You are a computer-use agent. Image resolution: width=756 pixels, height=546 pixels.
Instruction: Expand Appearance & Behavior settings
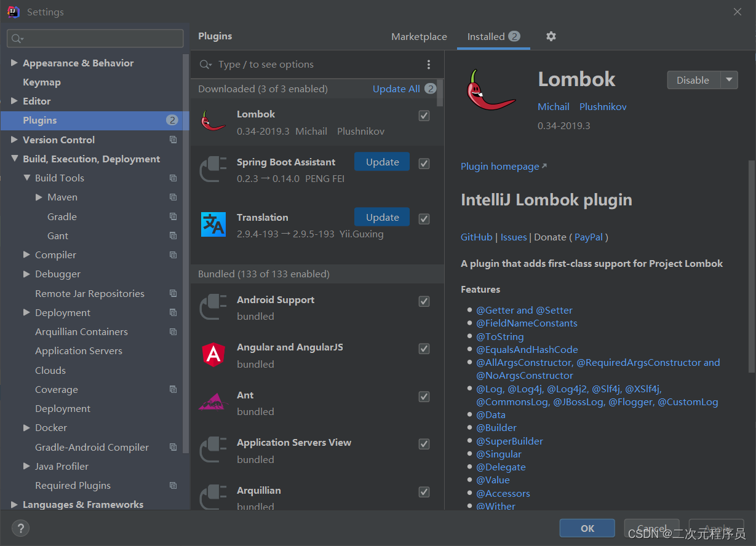coord(14,63)
